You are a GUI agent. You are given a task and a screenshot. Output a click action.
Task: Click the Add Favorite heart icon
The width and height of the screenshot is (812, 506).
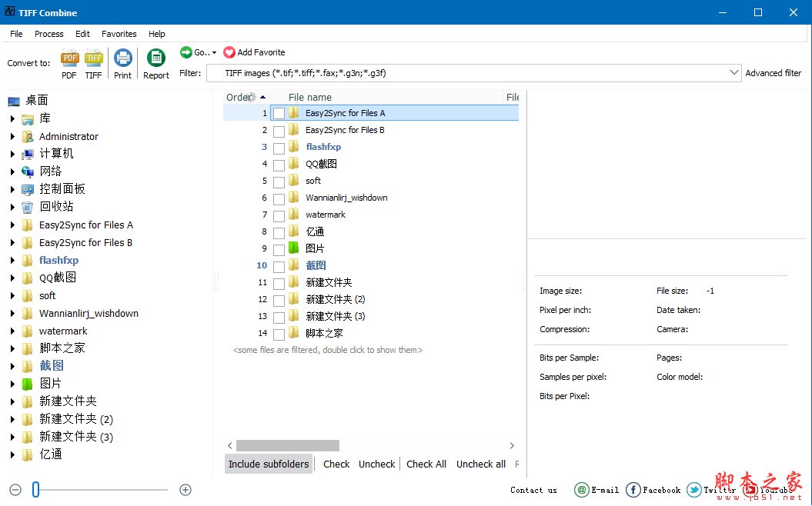tap(229, 52)
